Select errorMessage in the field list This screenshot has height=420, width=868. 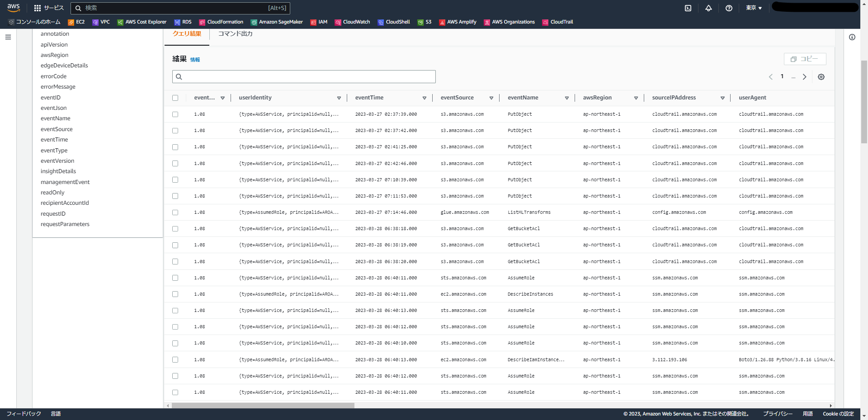pos(58,87)
